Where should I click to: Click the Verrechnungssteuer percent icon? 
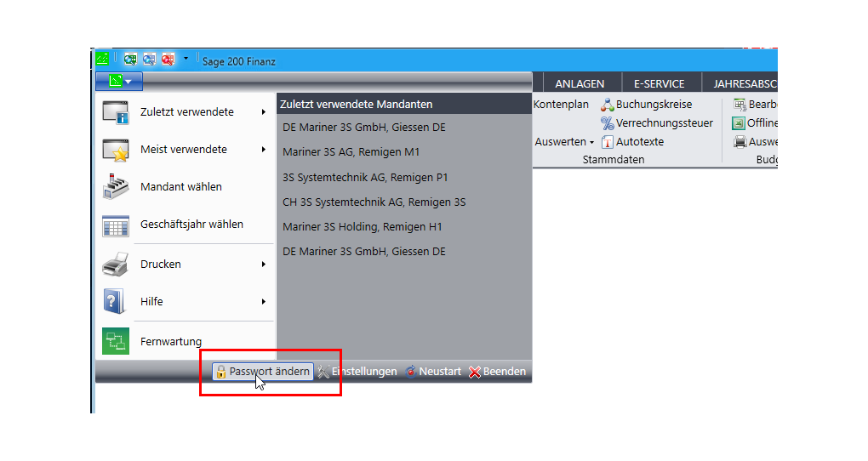(x=608, y=123)
